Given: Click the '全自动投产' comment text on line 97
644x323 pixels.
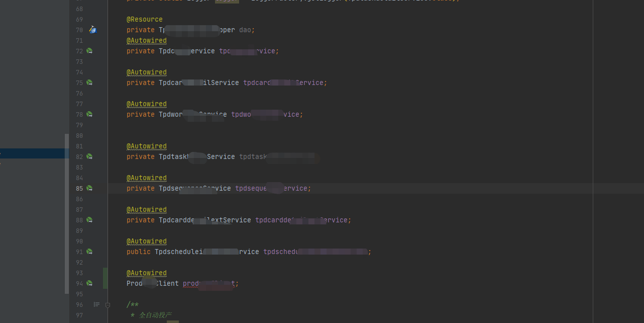Looking at the screenshot, I should point(155,315).
